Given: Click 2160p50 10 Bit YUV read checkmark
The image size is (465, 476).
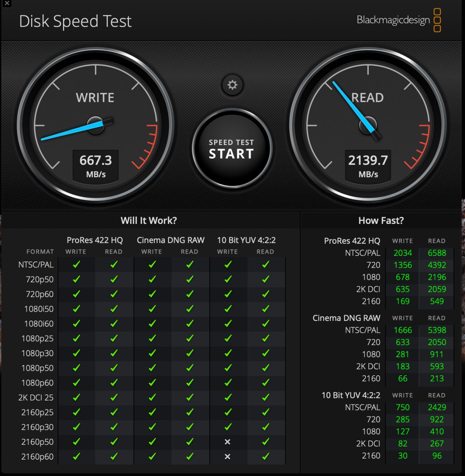Looking at the screenshot, I should [x=265, y=442].
